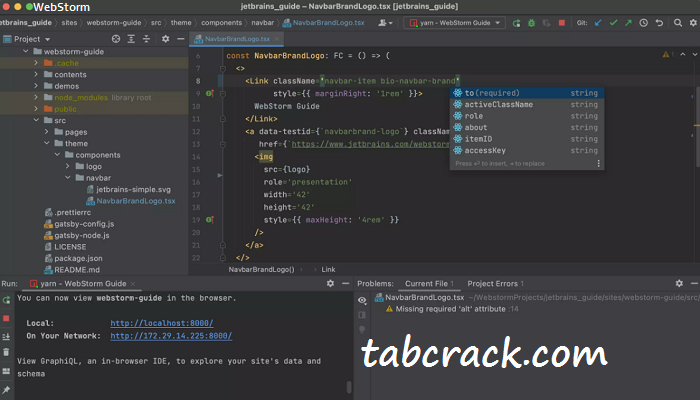Expand the .cache folder
Screen dimensions: 700x400
point(36,63)
